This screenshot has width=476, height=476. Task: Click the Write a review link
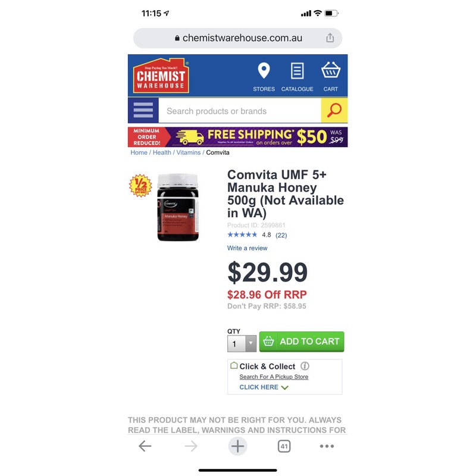coord(247,248)
